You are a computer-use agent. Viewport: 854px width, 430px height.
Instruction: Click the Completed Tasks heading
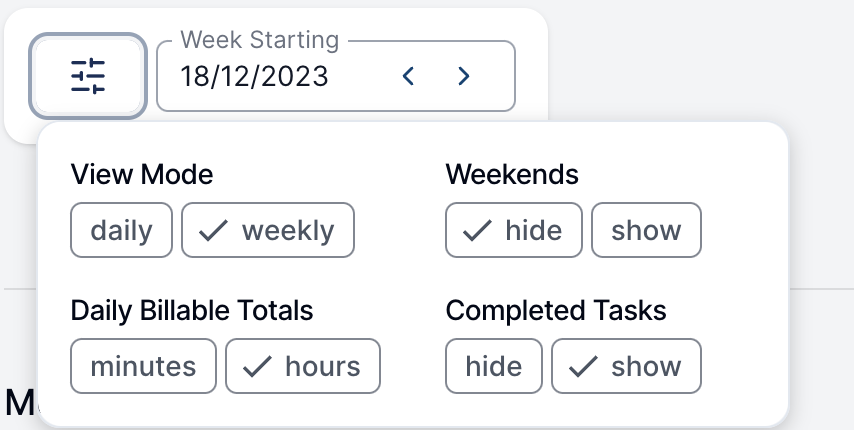[556, 311]
